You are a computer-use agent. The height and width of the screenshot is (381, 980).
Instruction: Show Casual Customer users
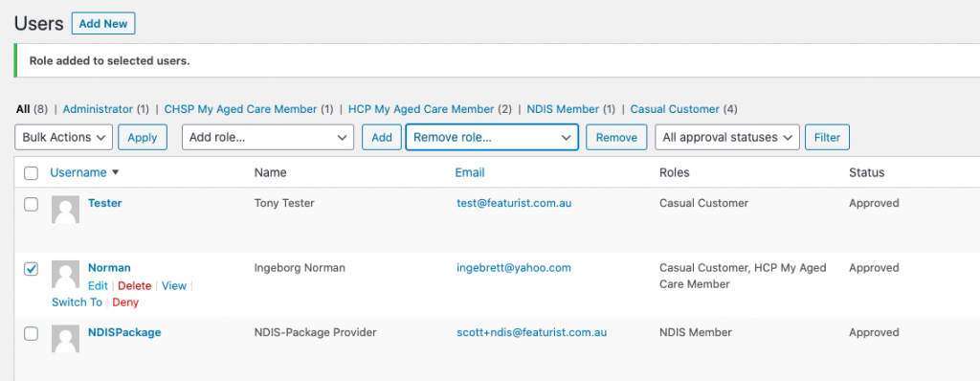(x=675, y=109)
